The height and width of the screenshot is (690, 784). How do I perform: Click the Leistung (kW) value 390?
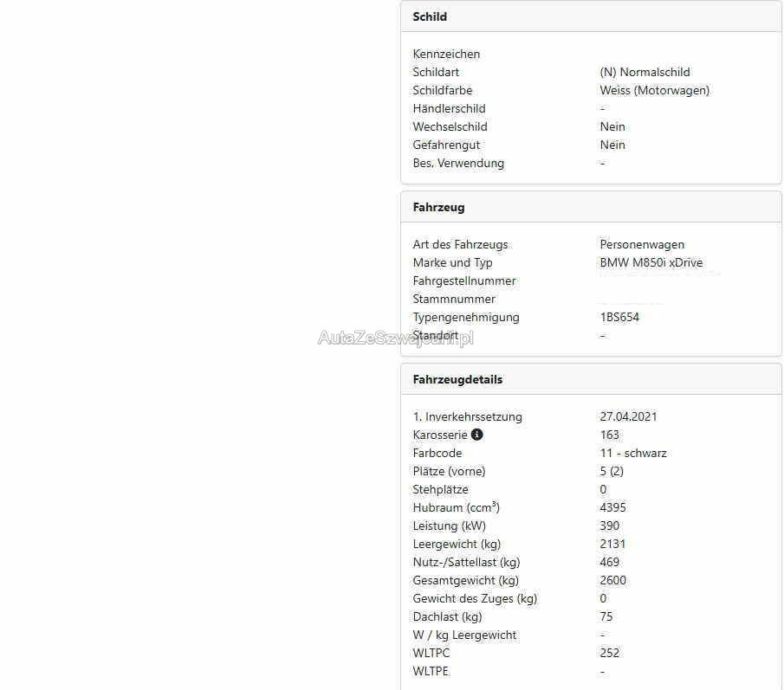pos(610,526)
